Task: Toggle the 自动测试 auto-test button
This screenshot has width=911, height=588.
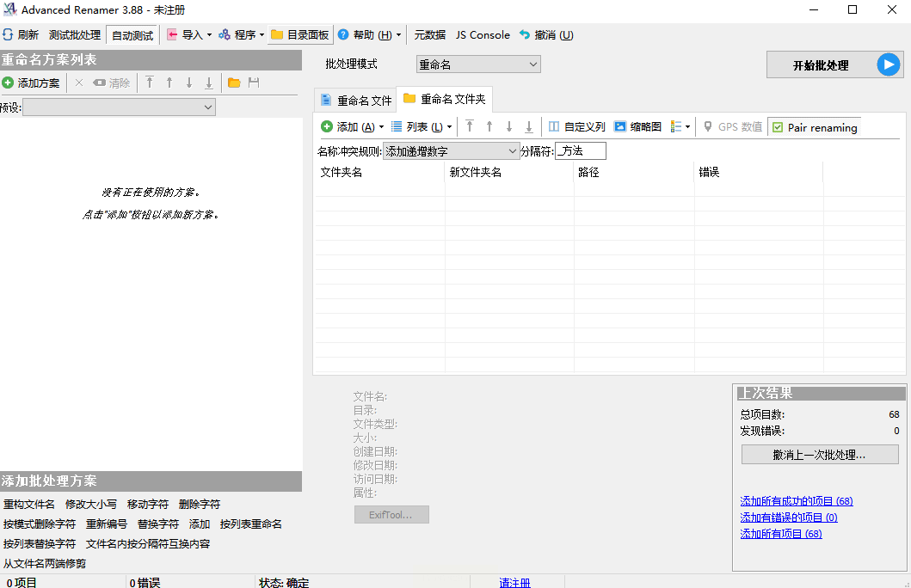Action: [132, 35]
